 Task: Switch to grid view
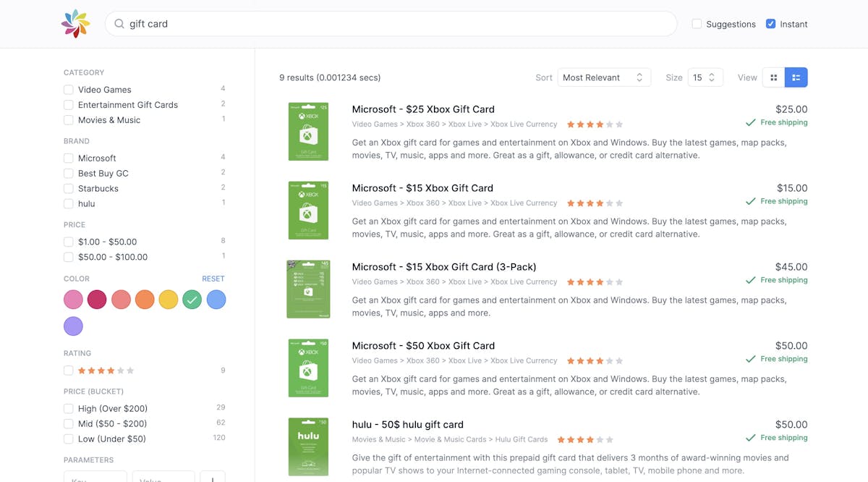[774, 77]
